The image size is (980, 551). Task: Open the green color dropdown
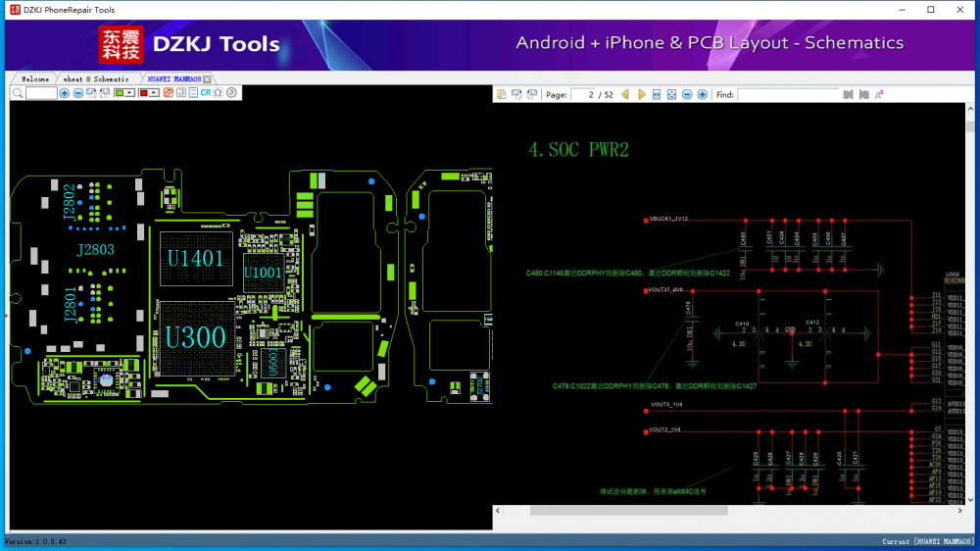[x=130, y=93]
